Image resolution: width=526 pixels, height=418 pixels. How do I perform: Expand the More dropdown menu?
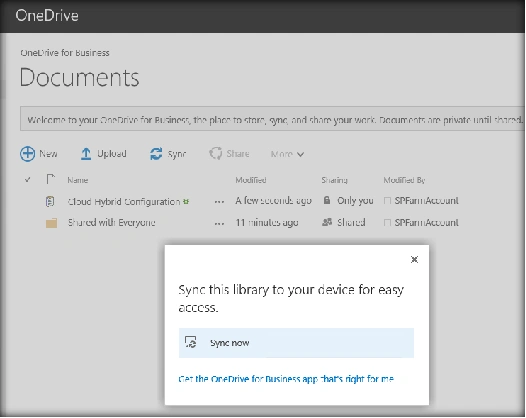(x=287, y=154)
